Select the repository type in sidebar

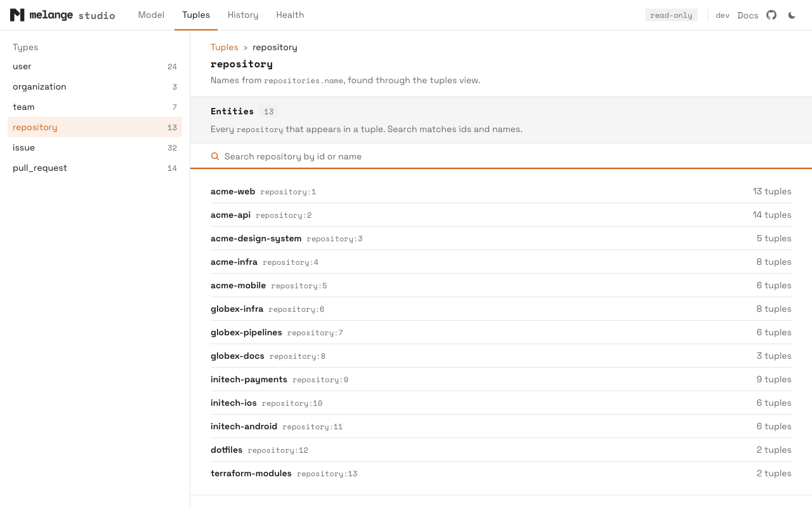click(95, 127)
